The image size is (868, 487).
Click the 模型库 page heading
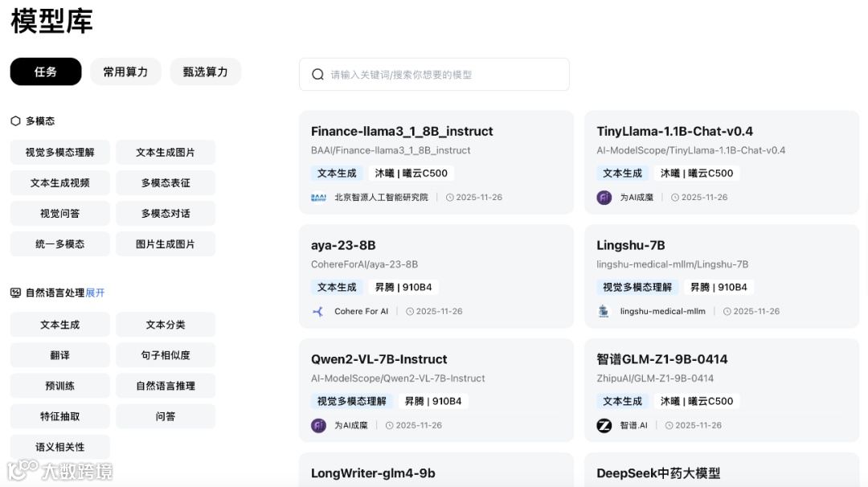tap(51, 21)
